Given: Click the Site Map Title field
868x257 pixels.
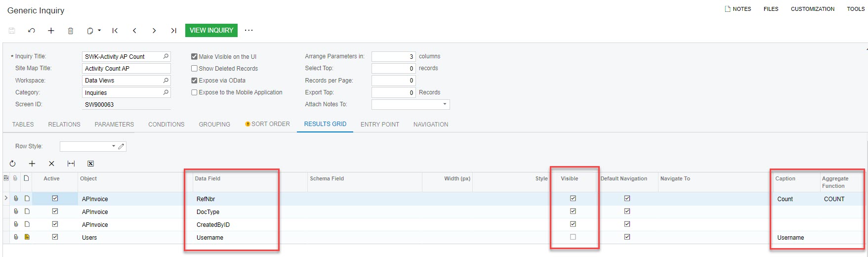Looking at the screenshot, I should 126,69.
